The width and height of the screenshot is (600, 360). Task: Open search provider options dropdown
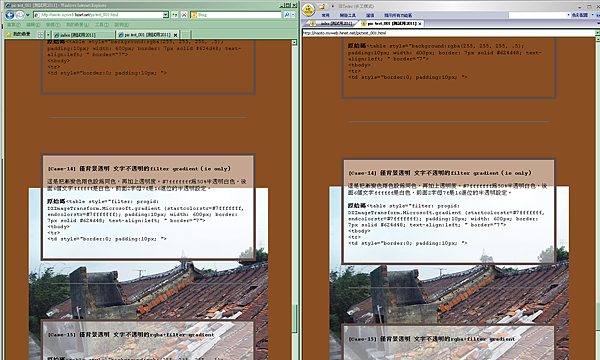point(293,15)
